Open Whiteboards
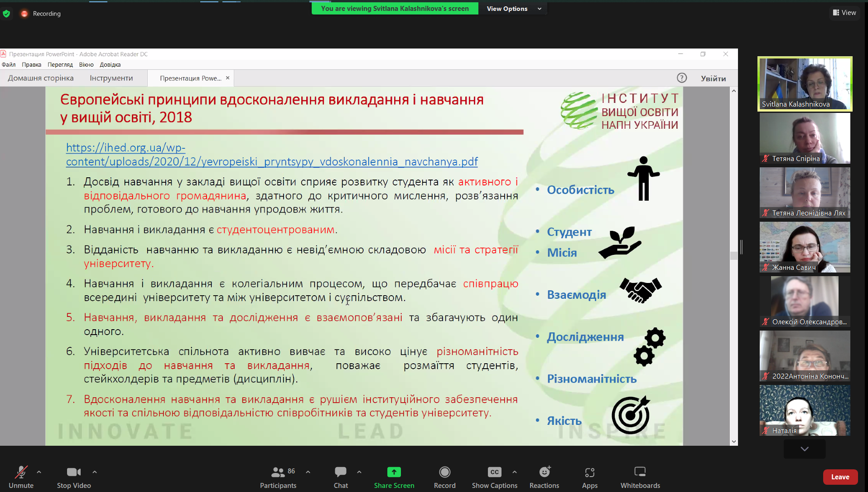Viewport: 868px width, 492px height. coord(640,473)
